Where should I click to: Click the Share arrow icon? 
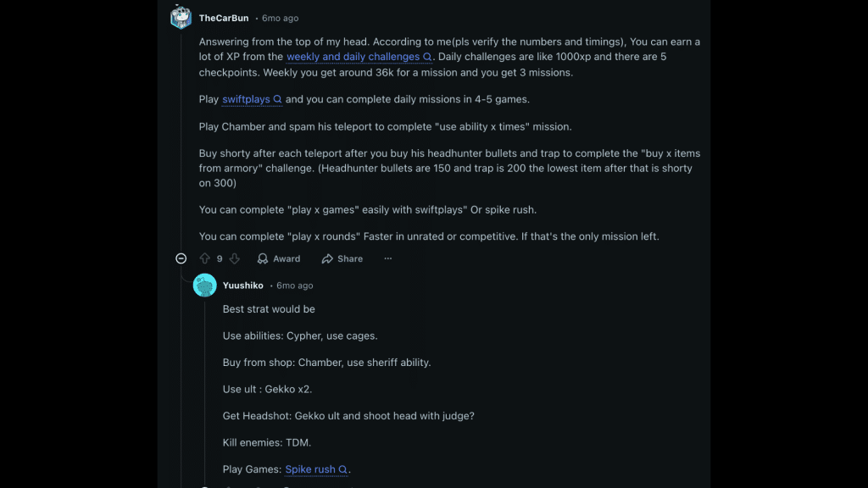(327, 258)
